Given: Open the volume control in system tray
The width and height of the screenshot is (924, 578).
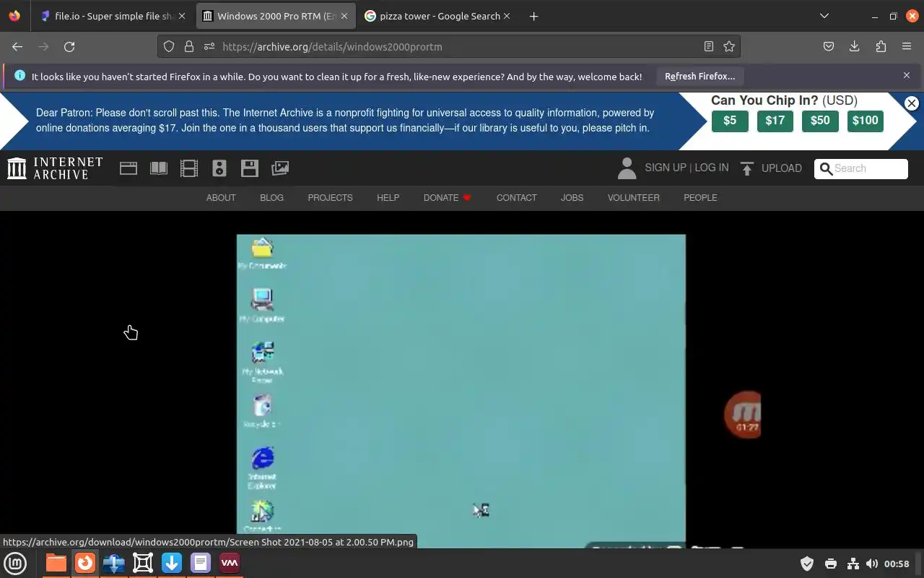Looking at the screenshot, I should [872, 564].
